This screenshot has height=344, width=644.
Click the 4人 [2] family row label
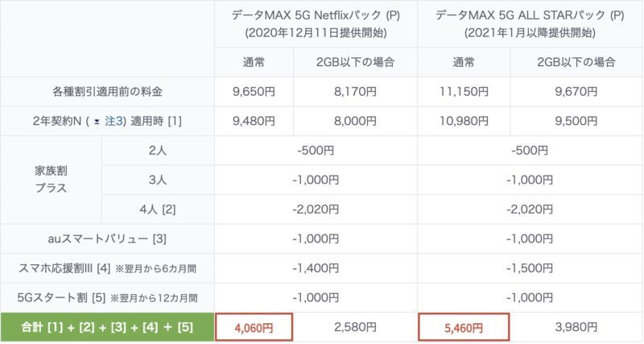point(158,209)
